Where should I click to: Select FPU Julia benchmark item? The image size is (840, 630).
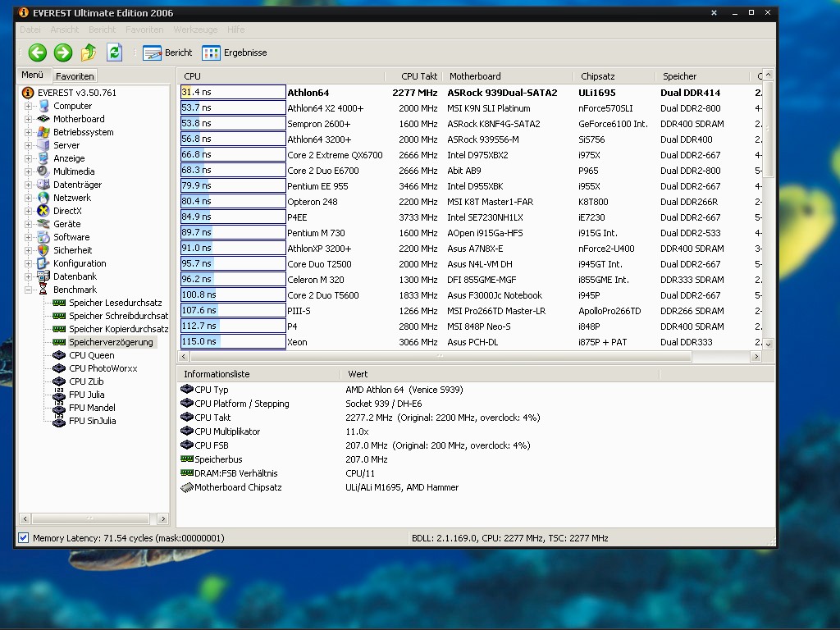(86, 395)
